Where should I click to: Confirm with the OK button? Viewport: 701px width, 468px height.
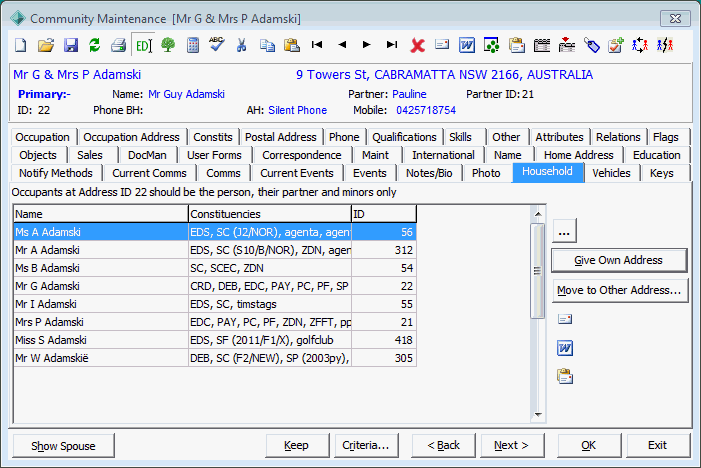point(588,445)
